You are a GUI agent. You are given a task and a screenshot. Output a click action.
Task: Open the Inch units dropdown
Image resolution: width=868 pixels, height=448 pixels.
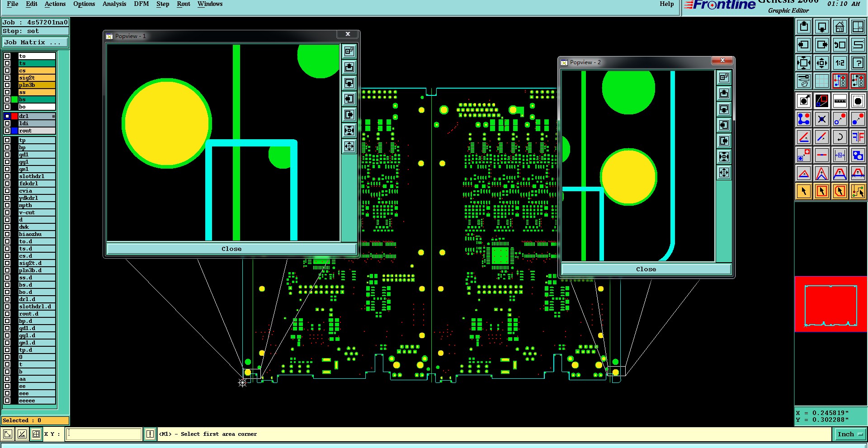850,434
